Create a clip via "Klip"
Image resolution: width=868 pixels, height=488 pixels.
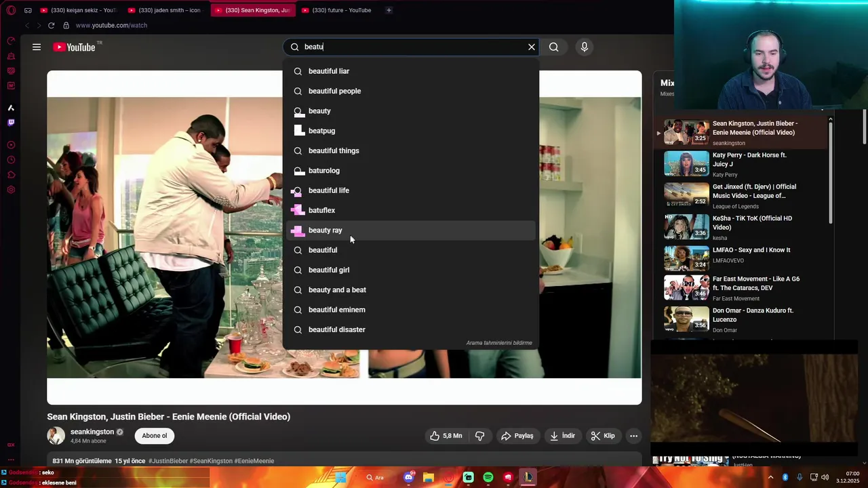click(603, 436)
